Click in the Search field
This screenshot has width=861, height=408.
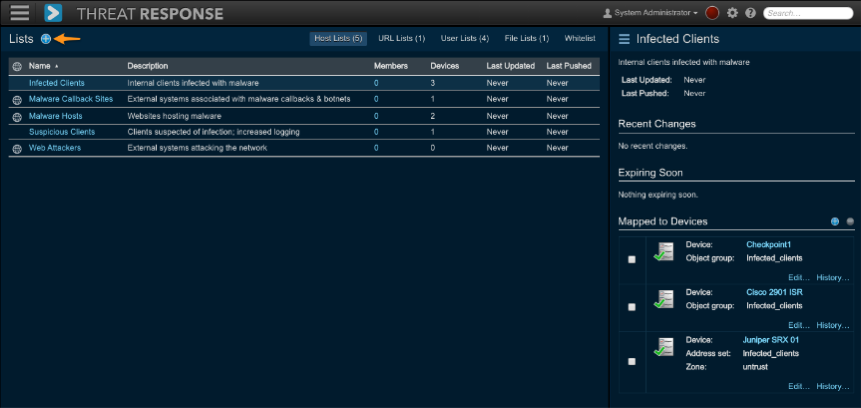pyautogui.click(x=808, y=13)
